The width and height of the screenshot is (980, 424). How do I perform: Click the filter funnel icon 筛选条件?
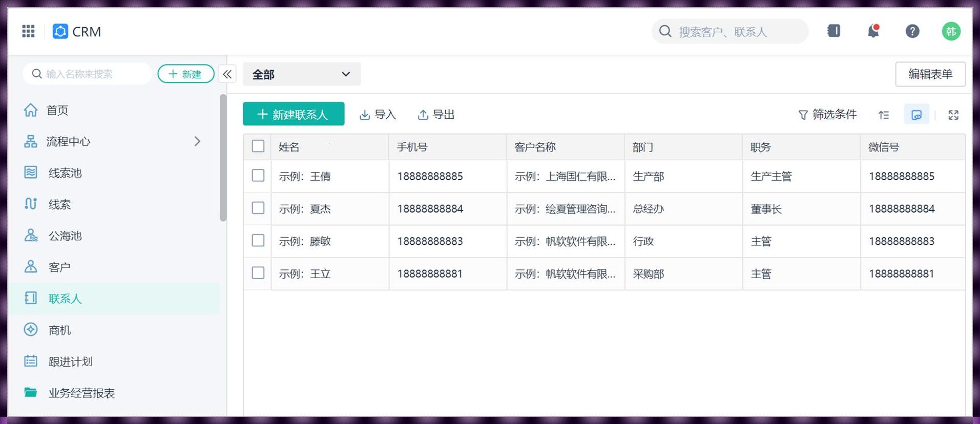803,115
